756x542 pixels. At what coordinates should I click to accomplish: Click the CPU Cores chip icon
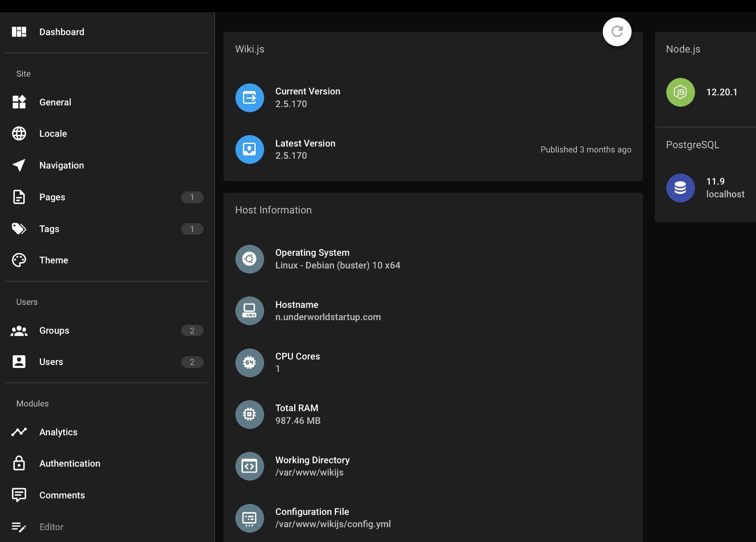250,363
